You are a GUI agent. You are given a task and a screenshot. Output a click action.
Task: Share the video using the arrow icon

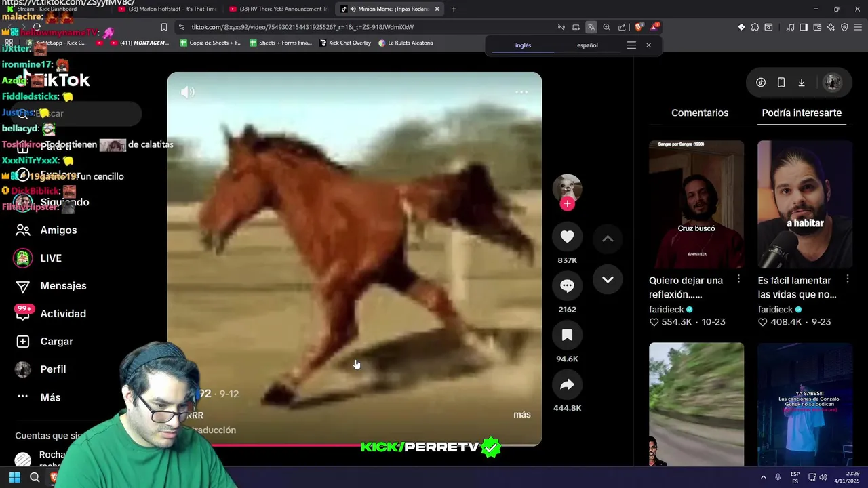coord(567,384)
